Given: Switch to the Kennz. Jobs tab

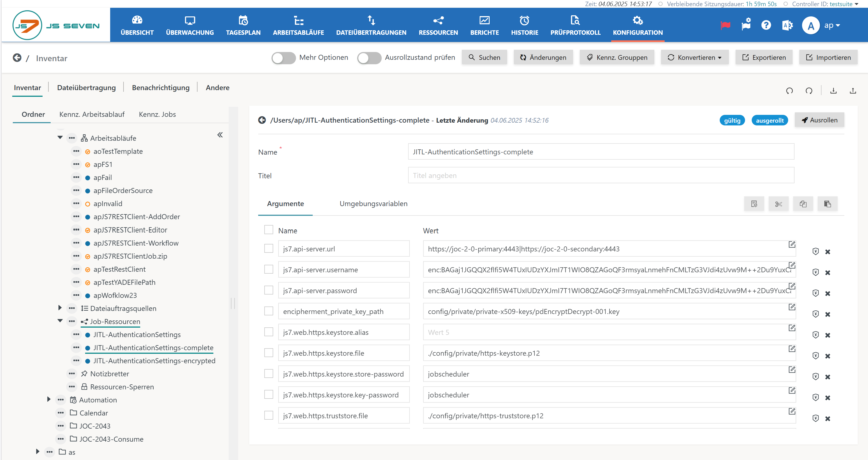Looking at the screenshot, I should (157, 114).
